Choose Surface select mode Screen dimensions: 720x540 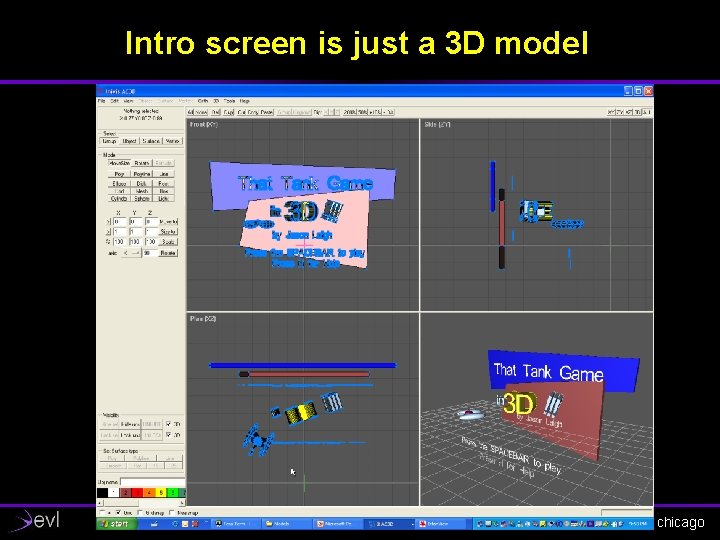(x=151, y=141)
